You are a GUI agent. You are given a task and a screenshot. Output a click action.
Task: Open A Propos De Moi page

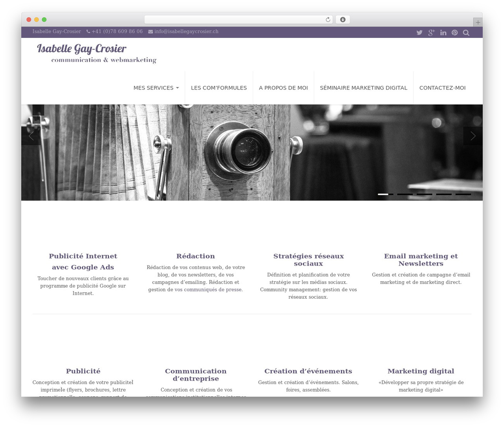pos(283,88)
